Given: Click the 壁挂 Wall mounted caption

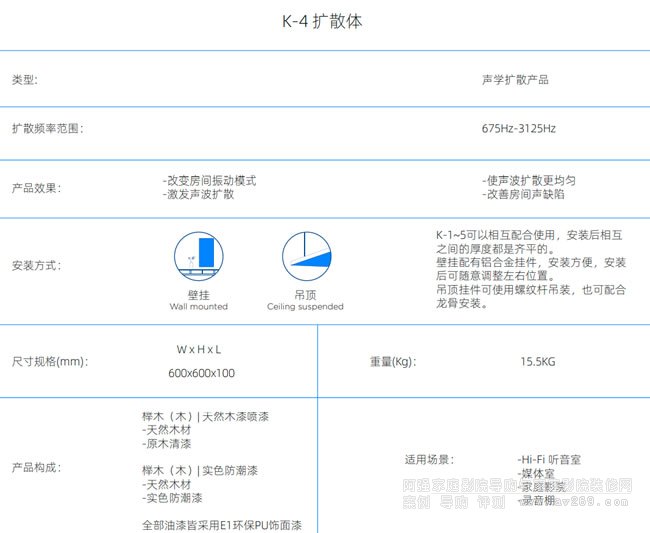Looking at the screenshot, I should 198,301.
